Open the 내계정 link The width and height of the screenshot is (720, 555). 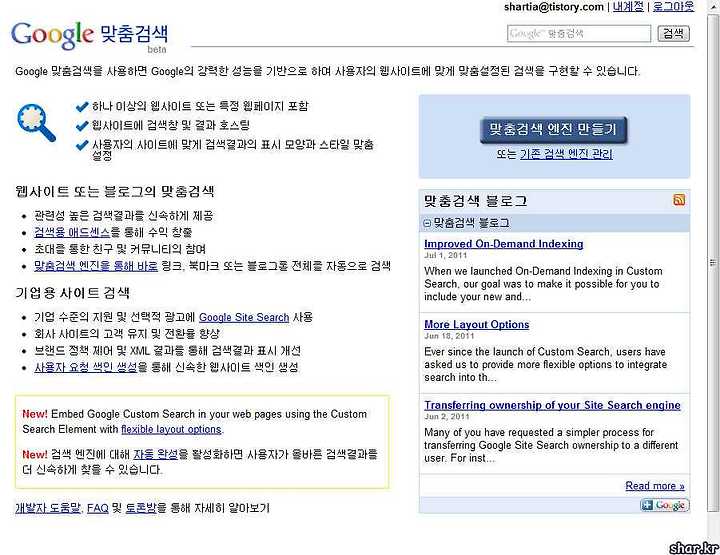coord(628,6)
